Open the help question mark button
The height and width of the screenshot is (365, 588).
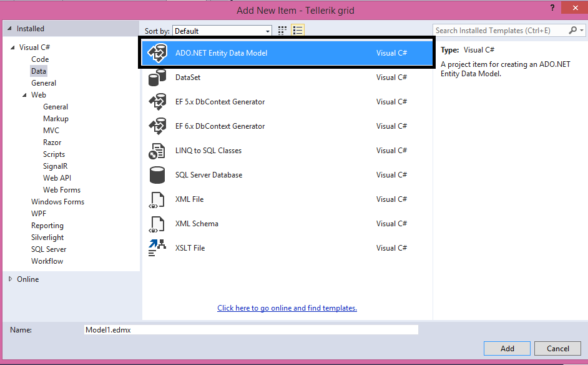[x=552, y=7]
